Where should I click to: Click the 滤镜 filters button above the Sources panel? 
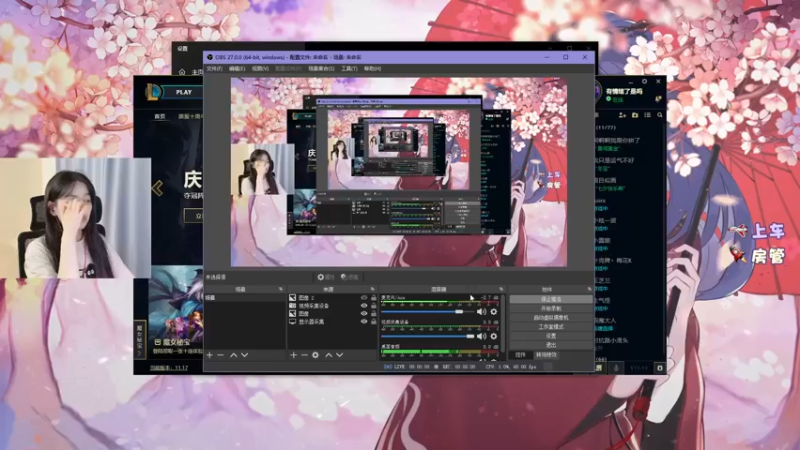[349, 277]
